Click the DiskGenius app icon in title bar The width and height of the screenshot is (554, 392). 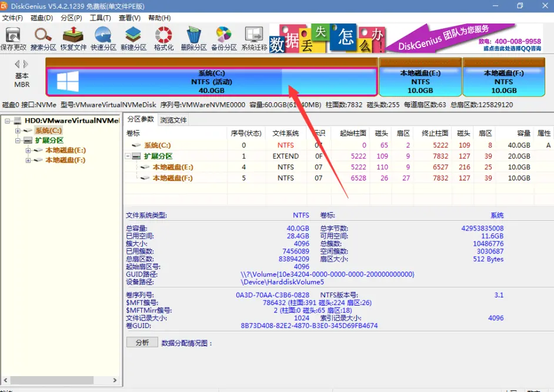tap(4, 6)
